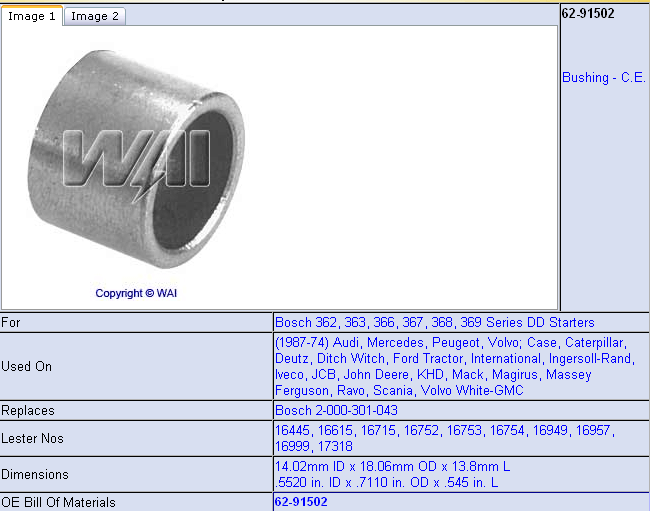Click the Bushing - C.E. description text
This screenshot has width=650, height=511.
(x=604, y=77)
